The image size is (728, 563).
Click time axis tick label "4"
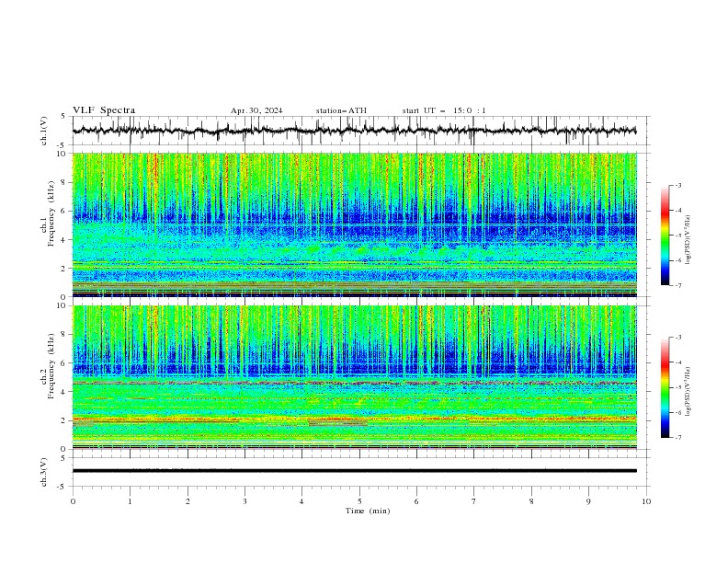click(x=302, y=501)
